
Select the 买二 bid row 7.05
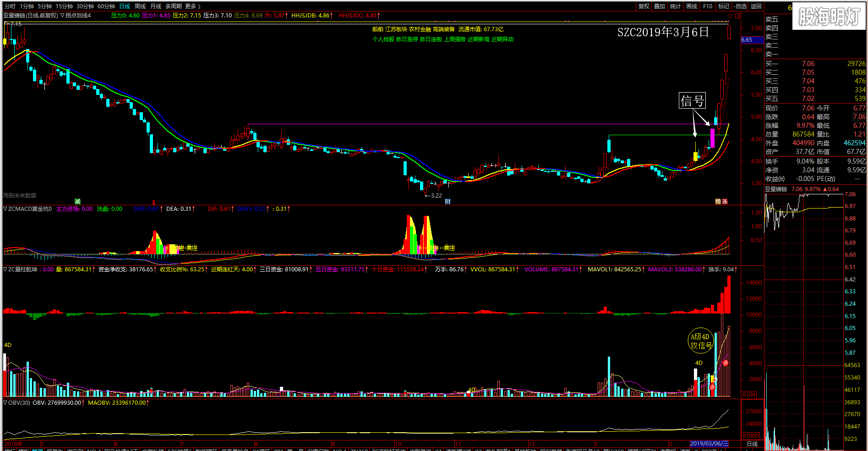(815, 72)
